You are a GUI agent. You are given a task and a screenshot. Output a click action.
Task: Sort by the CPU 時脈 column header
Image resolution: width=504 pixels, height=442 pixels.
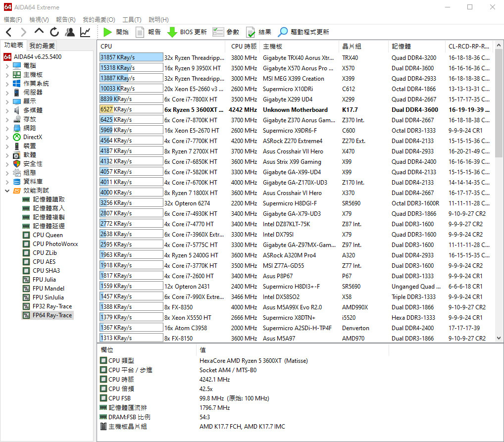point(243,47)
